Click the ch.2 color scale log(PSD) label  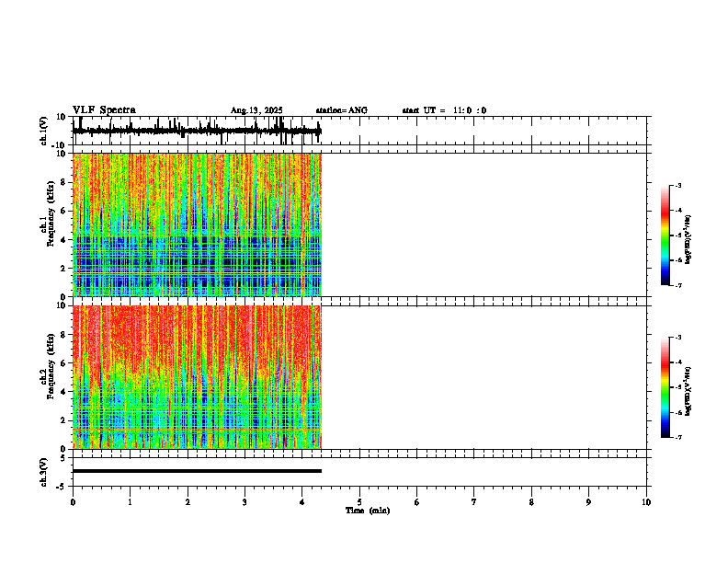688,391
